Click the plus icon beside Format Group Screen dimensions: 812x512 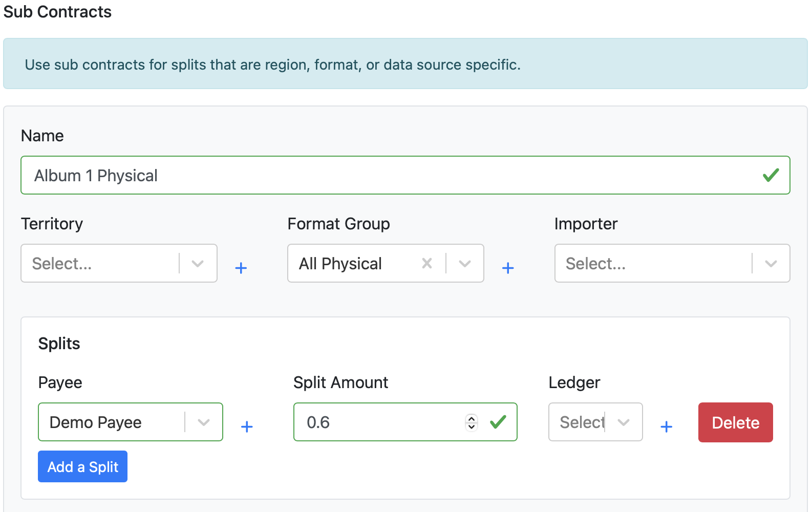click(507, 268)
